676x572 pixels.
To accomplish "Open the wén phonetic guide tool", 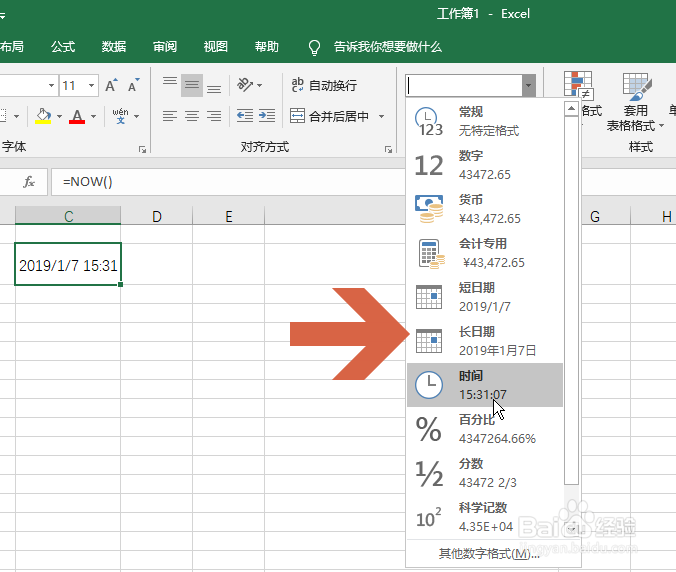I will pos(120,116).
